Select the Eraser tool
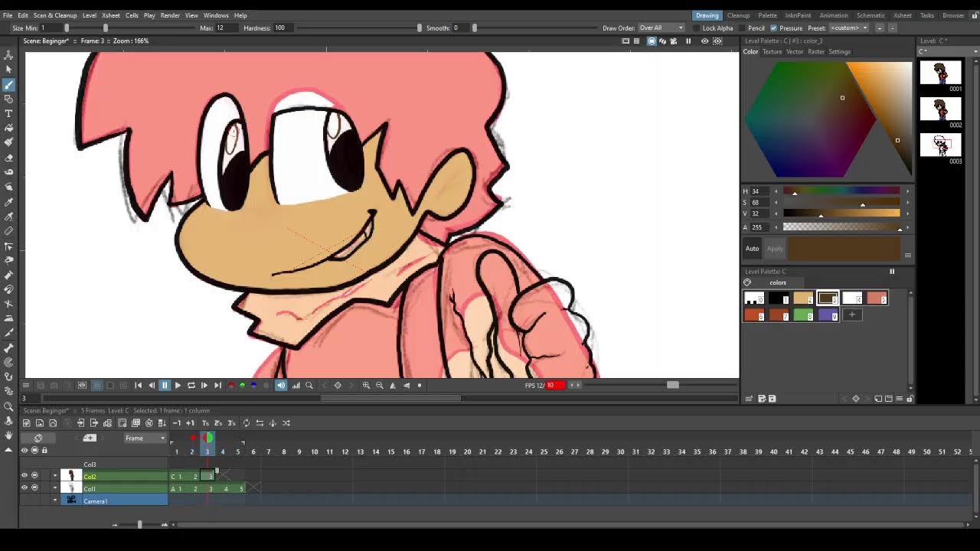The height and width of the screenshot is (551, 980). (x=8, y=158)
